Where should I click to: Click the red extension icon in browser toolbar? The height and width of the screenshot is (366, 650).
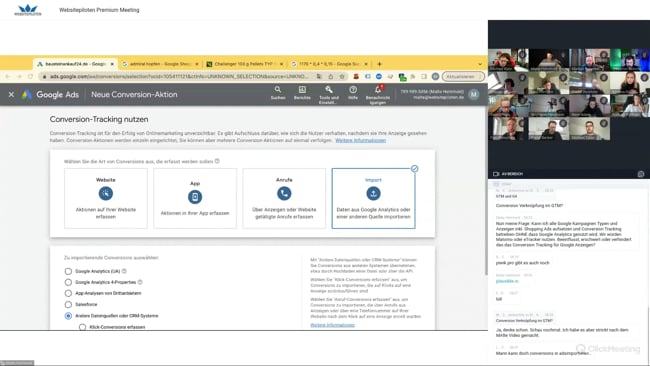click(x=356, y=76)
